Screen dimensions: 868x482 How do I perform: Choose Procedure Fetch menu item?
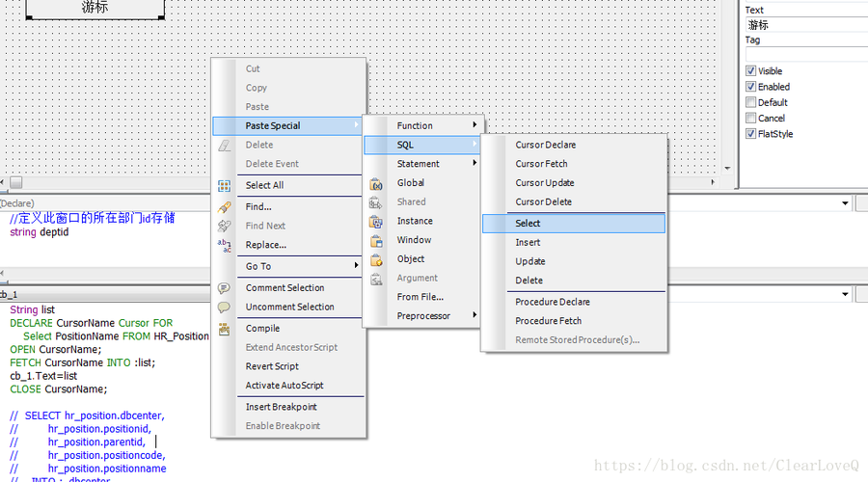(574, 321)
